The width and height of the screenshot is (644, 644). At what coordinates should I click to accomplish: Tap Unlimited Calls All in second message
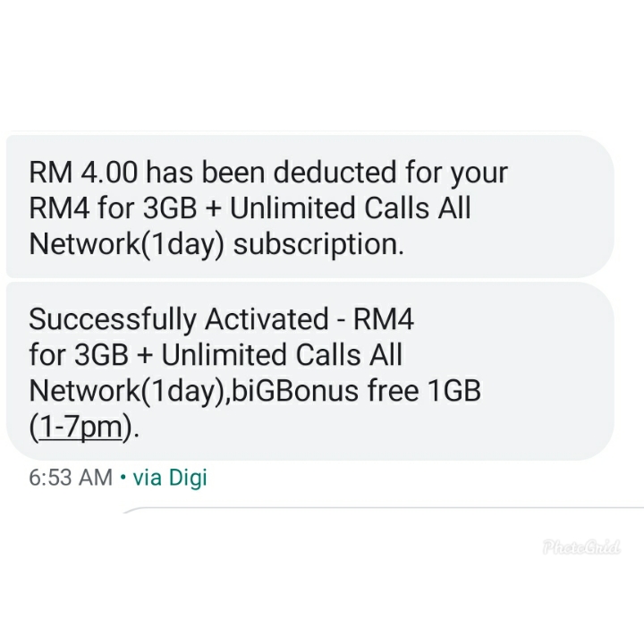tap(282, 355)
